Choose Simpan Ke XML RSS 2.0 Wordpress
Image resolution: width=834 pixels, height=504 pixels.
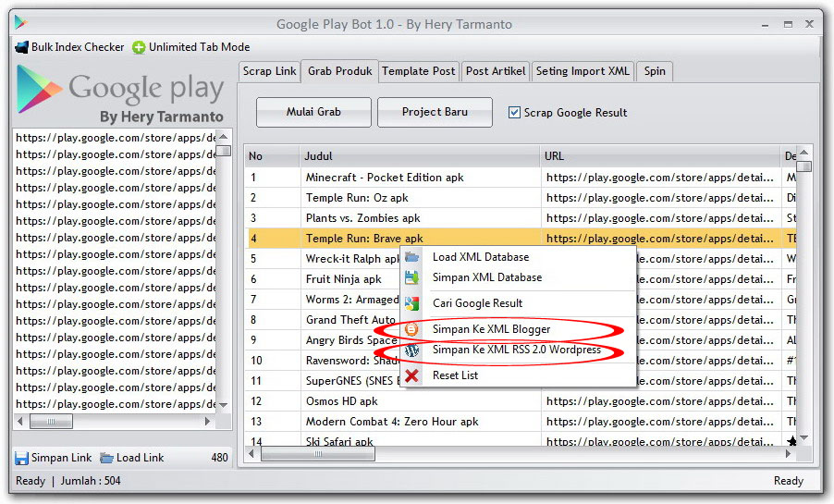[517, 350]
